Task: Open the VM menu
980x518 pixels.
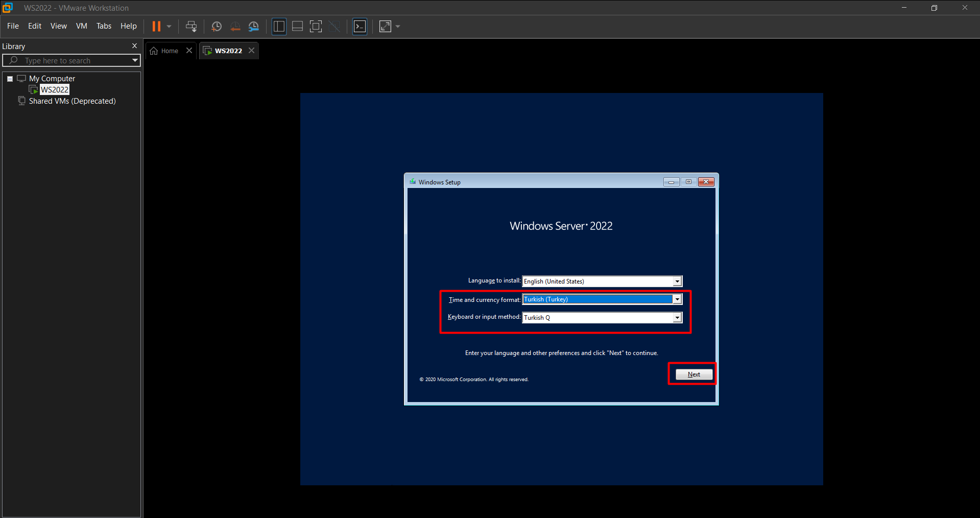Action: [82, 26]
